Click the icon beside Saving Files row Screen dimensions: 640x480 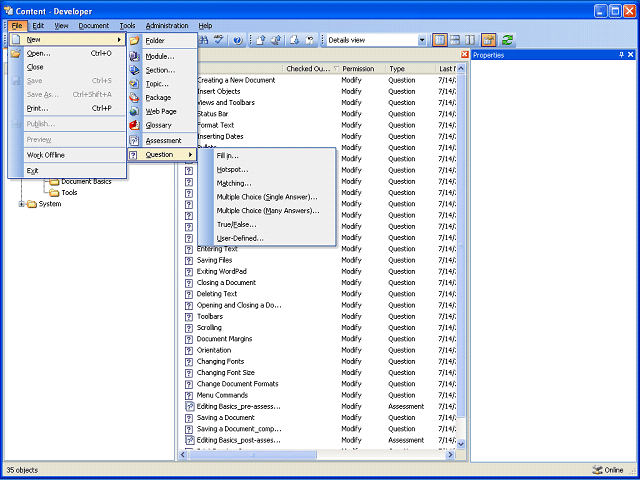(x=189, y=260)
